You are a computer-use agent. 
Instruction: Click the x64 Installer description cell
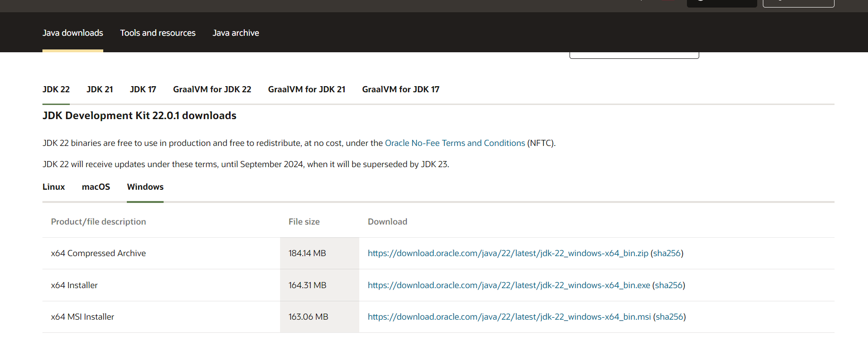pyautogui.click(x=161, y=285)
